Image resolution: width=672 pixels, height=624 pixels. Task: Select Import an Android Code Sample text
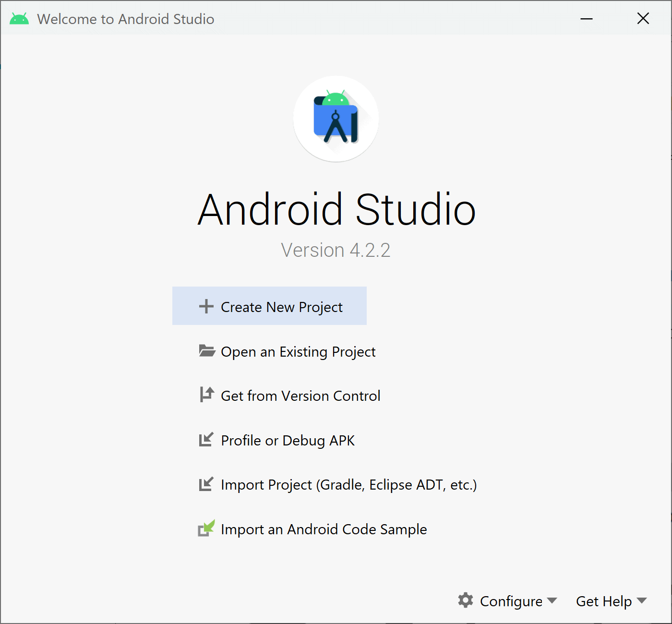pyautogui.click(x=324, y=529)
